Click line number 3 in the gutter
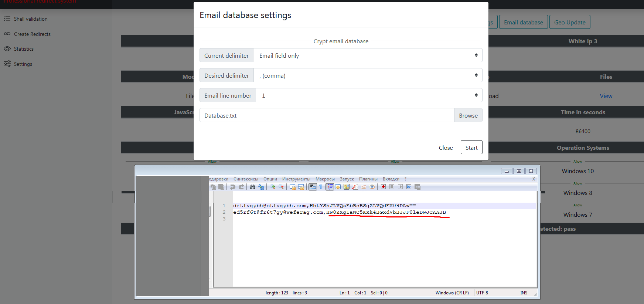The image size is (644, 304). [x=224, y=219]
